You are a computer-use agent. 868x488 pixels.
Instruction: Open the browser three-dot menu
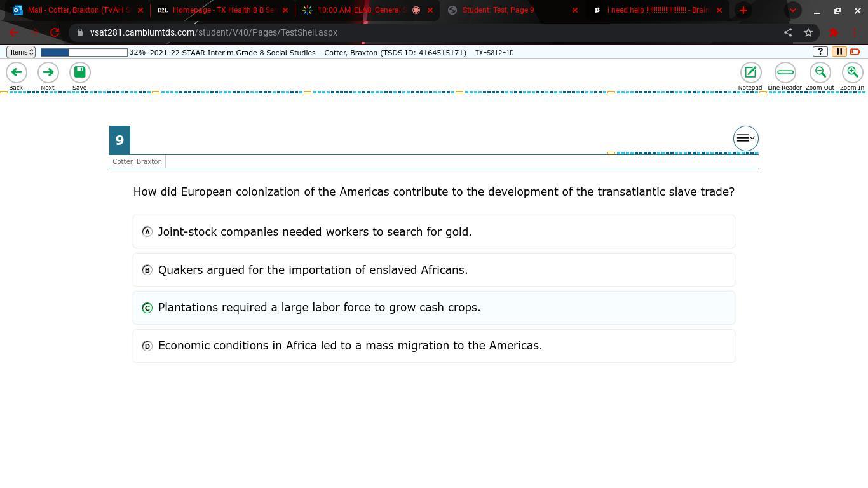click(855, 32)
